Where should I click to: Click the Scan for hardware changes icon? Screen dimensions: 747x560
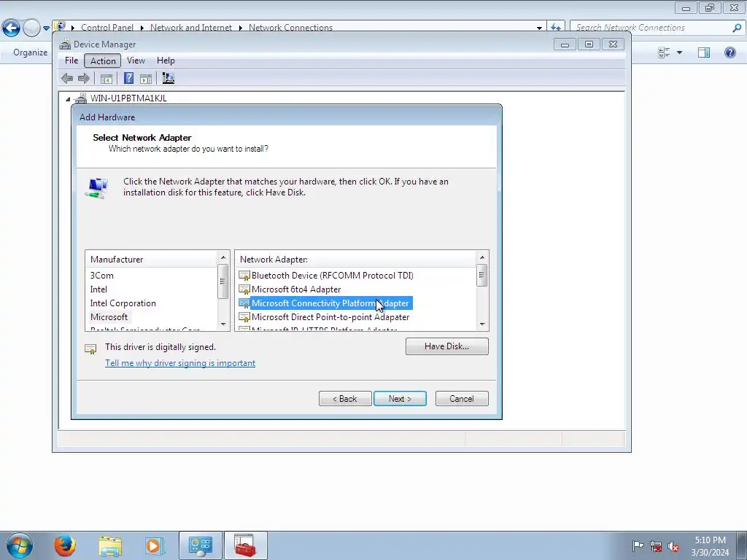pos(169,78)
